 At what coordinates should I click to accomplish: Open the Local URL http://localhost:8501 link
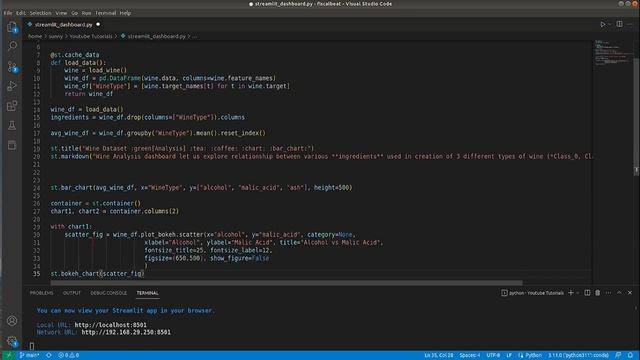[111, 325]
